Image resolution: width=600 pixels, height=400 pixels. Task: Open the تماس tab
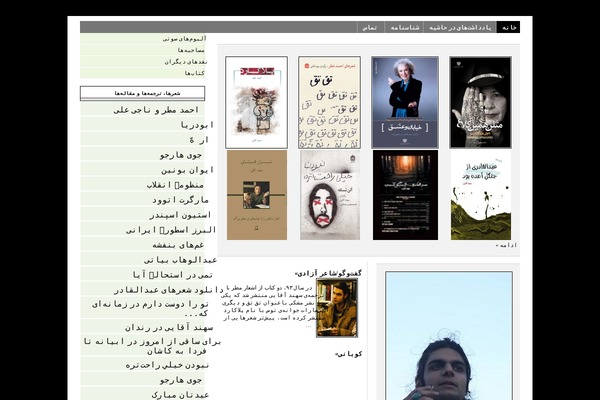[x=370, y=27]
